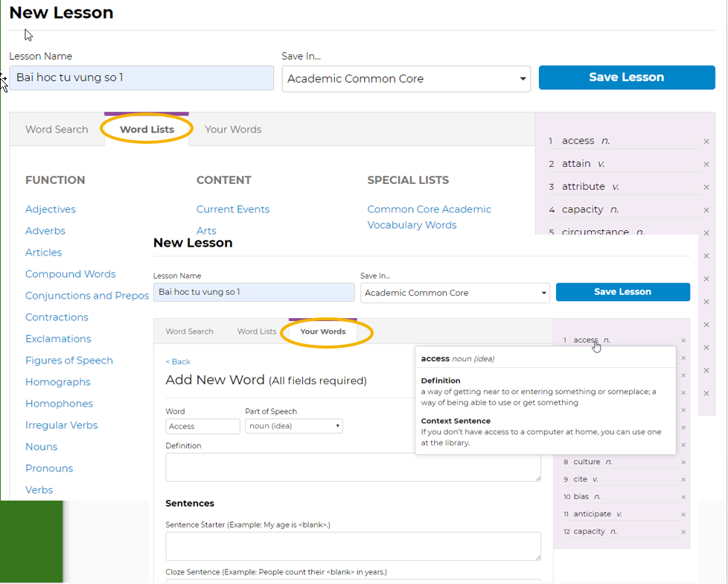Screen dimensions: 728x584
Task: Remove the word cite from list
Action: pyautogui.click(x=683, y=480)
